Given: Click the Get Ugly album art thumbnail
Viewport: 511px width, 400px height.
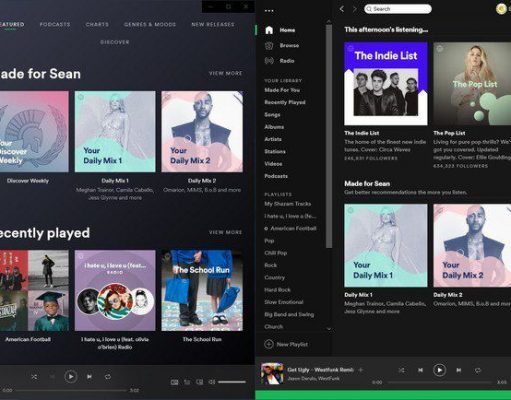Looking at the screenshot, I should [272, 374].
